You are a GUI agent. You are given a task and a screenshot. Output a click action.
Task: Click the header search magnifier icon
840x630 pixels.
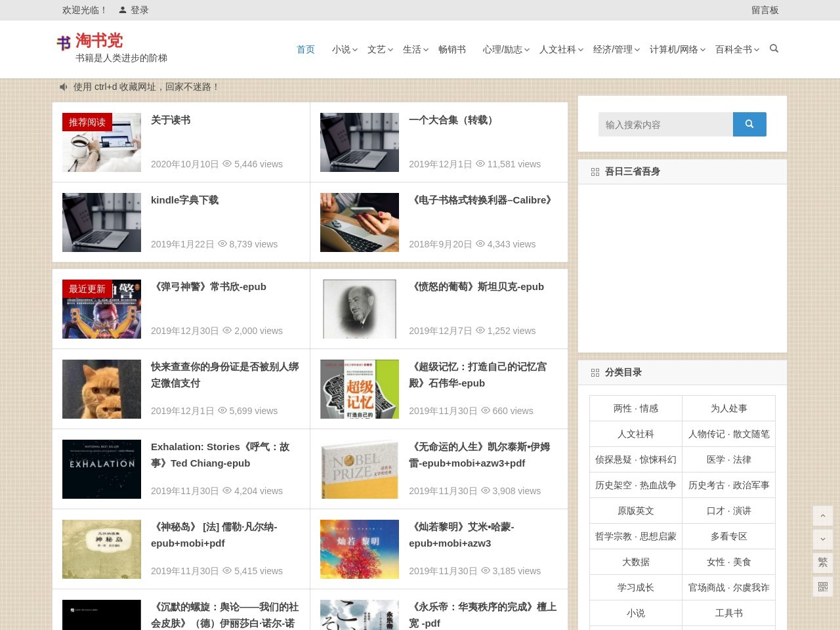(774, 49)
